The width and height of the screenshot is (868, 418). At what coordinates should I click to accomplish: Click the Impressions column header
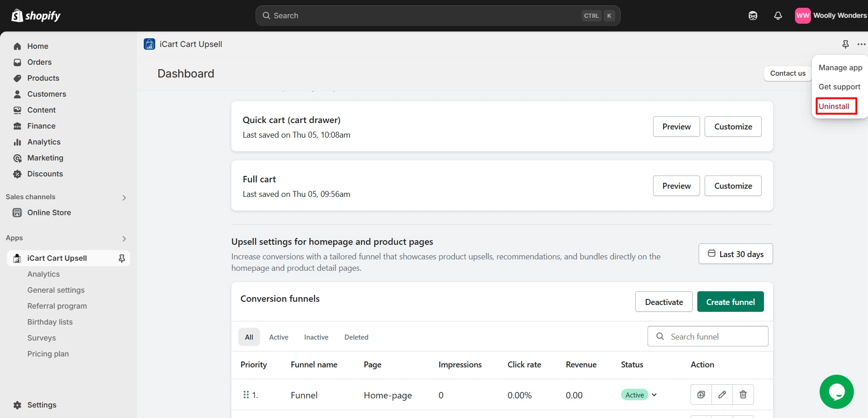click(x=460, y=365)
